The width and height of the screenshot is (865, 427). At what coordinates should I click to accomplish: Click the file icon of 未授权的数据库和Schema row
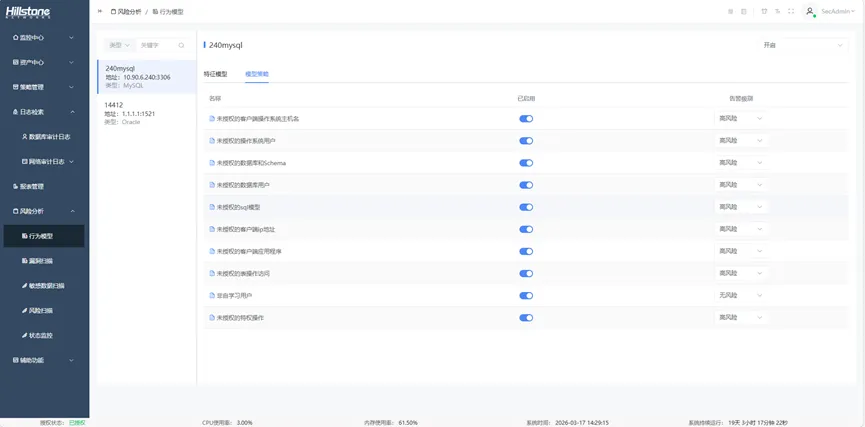[x=212, y=163]
